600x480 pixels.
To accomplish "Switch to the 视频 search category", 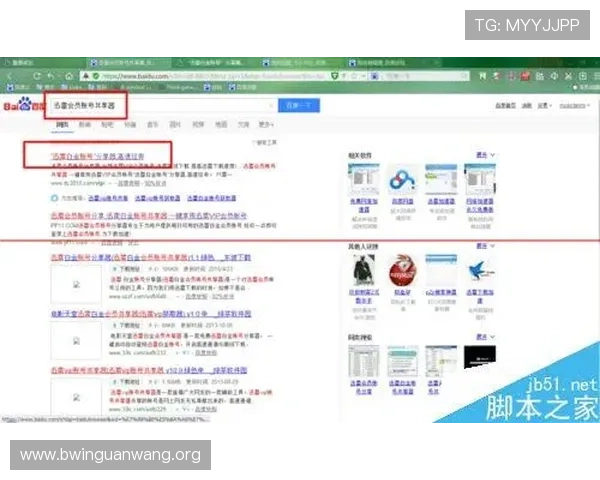I will tap(198, 124).
